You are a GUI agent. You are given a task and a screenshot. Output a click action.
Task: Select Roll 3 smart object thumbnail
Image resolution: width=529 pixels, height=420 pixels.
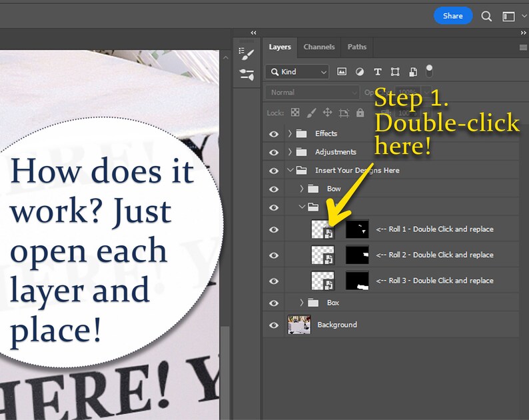[x=322, y=281]
